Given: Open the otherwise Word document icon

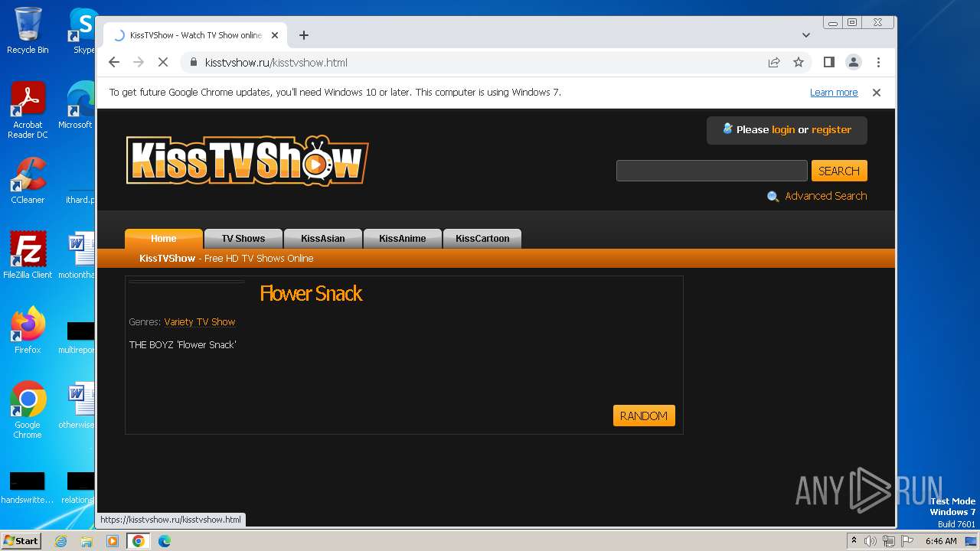Looking at the screenshot, I should pyautogui.click(x=77, y=405).
